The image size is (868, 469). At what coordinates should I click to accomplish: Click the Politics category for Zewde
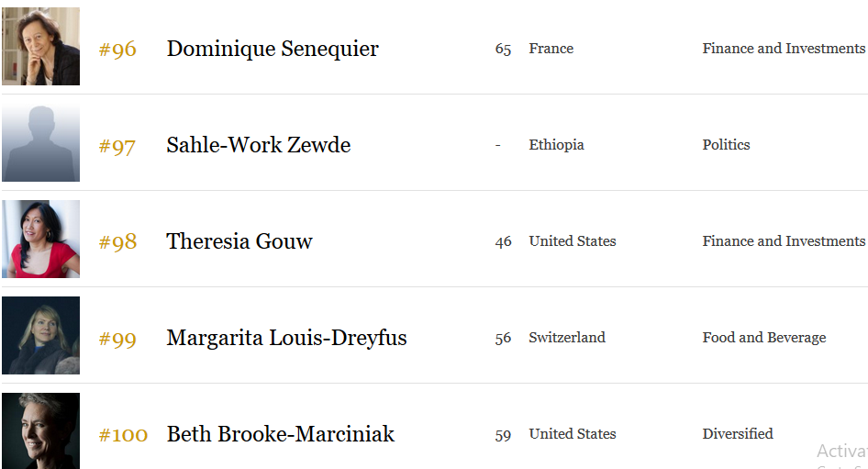[727, 145]
